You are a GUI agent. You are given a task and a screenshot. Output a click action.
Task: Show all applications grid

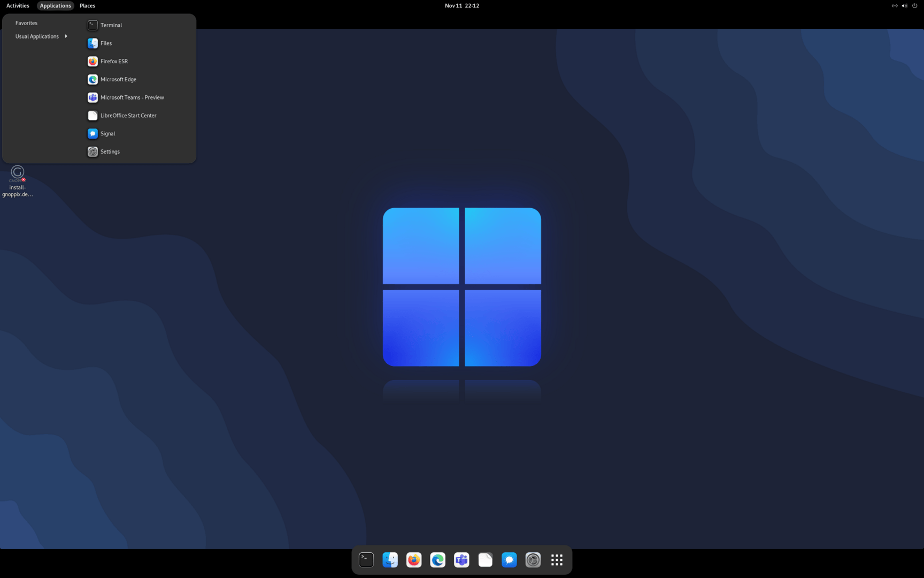click(x=557, y=560)
